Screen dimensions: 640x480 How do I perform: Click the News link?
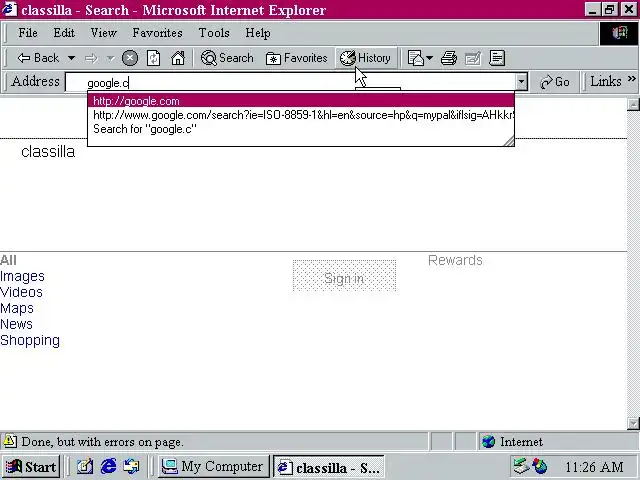pos(16,324)
